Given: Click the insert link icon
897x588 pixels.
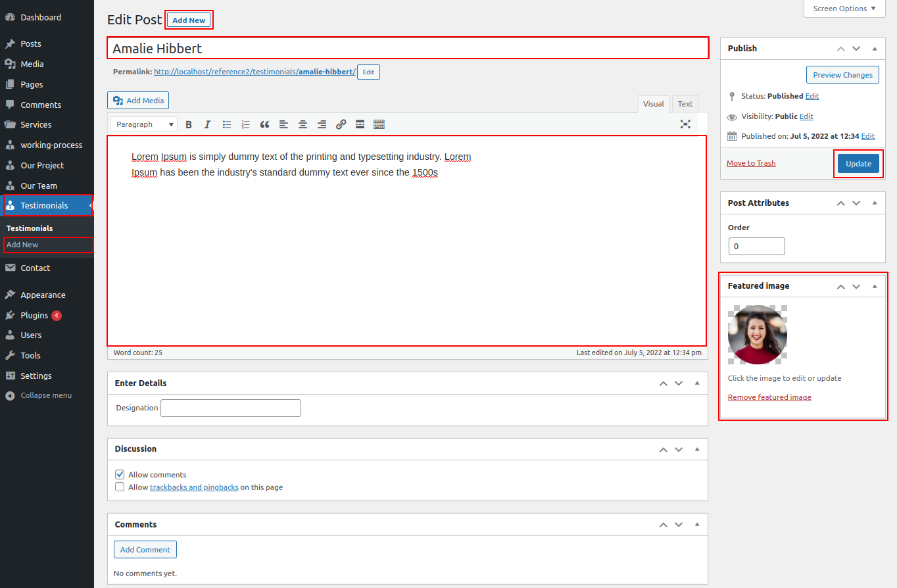Looking at the screenshot, I should click(x=341, y=124).
